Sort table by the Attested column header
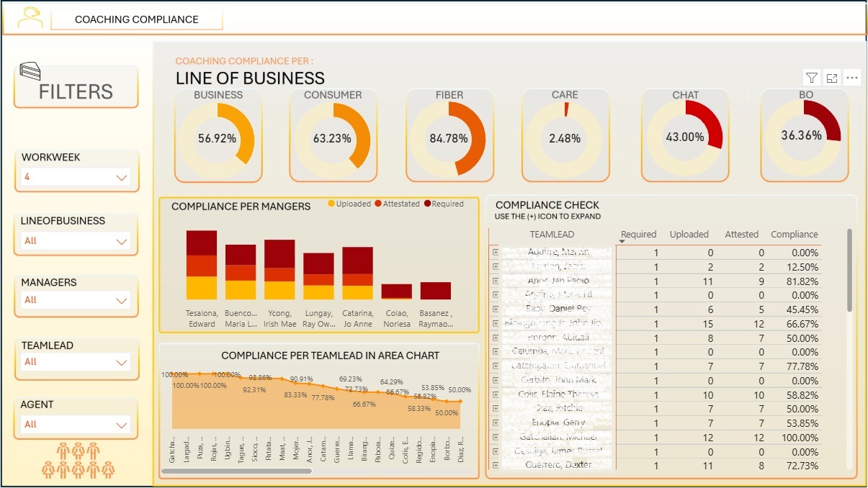 [x=741, y=234]
